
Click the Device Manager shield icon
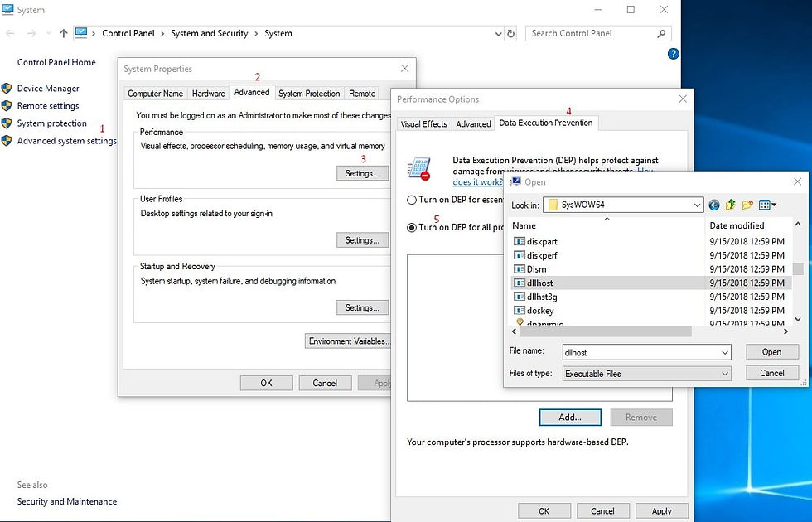[7, 89]
